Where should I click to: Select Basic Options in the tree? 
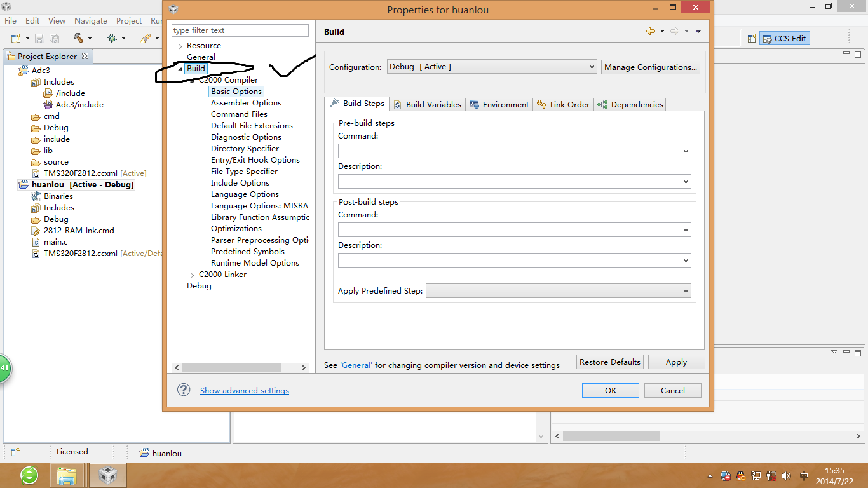click(x=236, y=91)
